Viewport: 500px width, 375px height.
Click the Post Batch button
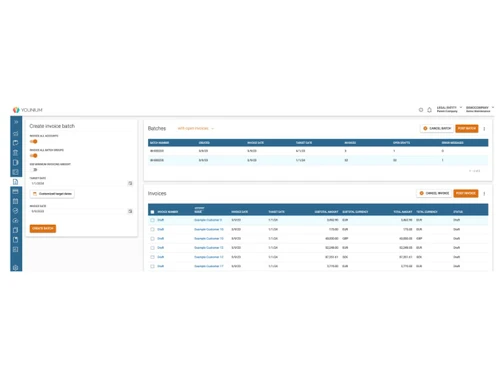click(467, 128)
